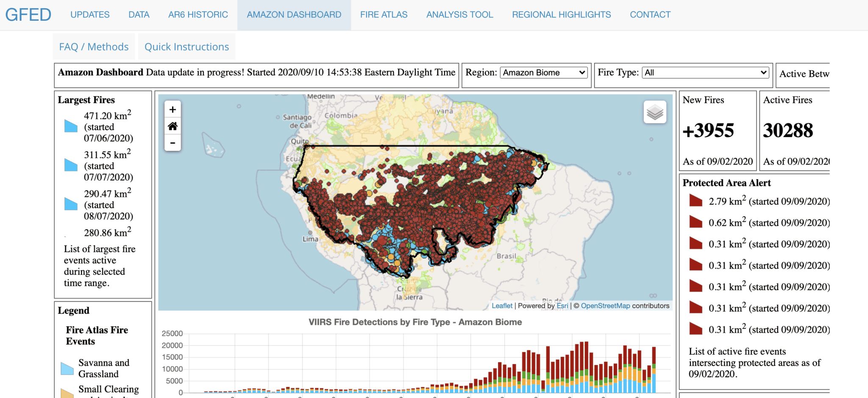Switch to the FIRE ATLAS menu item
Image resolution: width=868 pixels, height=398 pixels.
pyautogui.click(x=383, y=14)
